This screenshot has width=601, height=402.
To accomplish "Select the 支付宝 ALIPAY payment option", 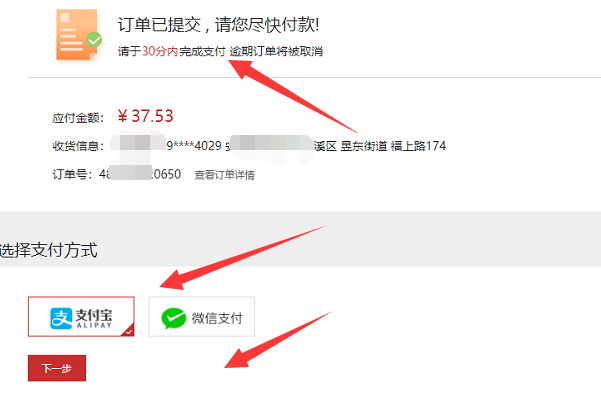I will click(81, 317).
